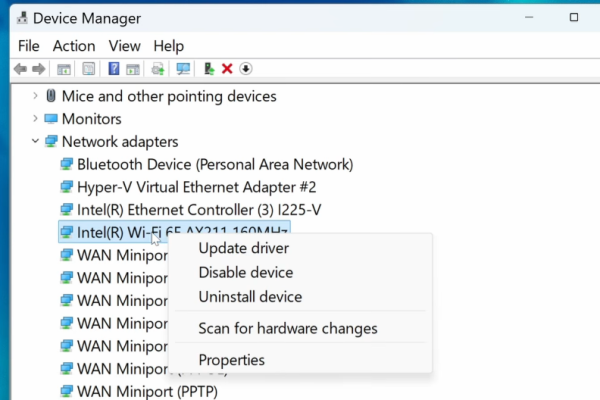Image resolution: width=600 pixels, height=400 pixels.
Task: Open the File menu
Action: 29,46
